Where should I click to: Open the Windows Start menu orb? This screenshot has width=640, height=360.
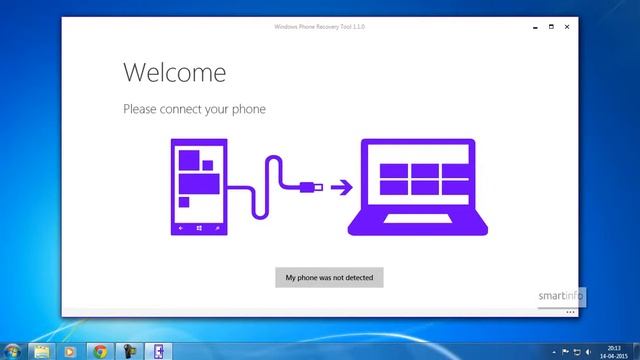[12, 351]
